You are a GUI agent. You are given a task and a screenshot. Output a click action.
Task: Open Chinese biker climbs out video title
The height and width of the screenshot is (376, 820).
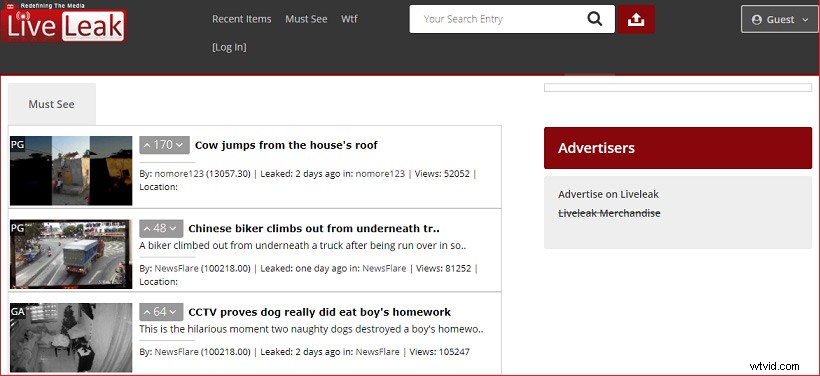[314, 229]
